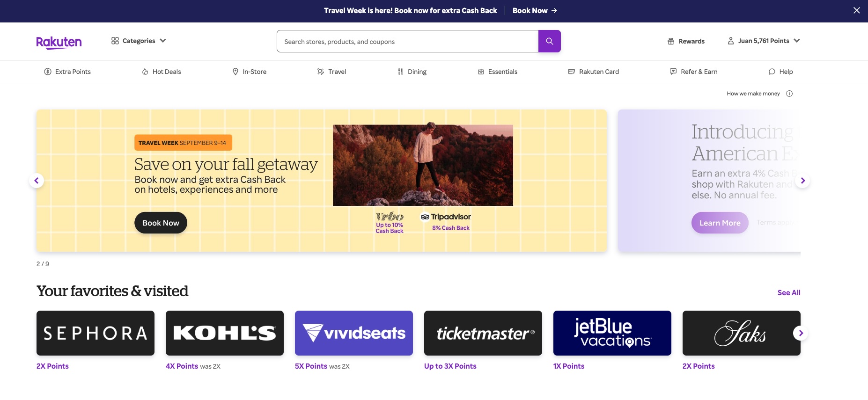This screenshot has height=400, width=868.
Task: Click the How we make money info icon
Action: point(789,94)
